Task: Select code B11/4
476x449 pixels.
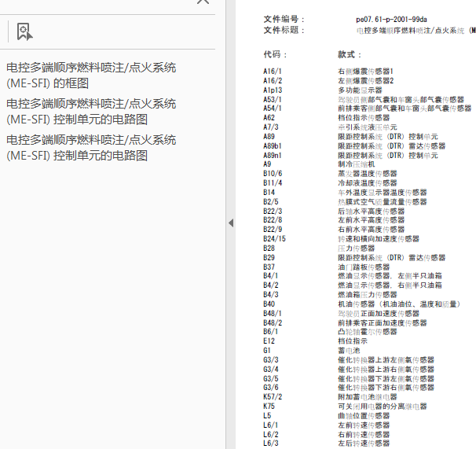Action: (273, 183)
